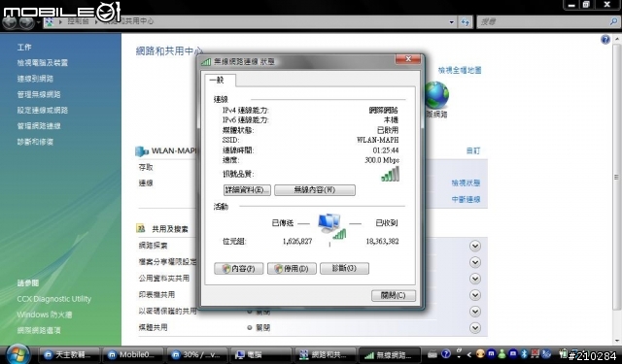Click the 診斷(G) button

344,269
